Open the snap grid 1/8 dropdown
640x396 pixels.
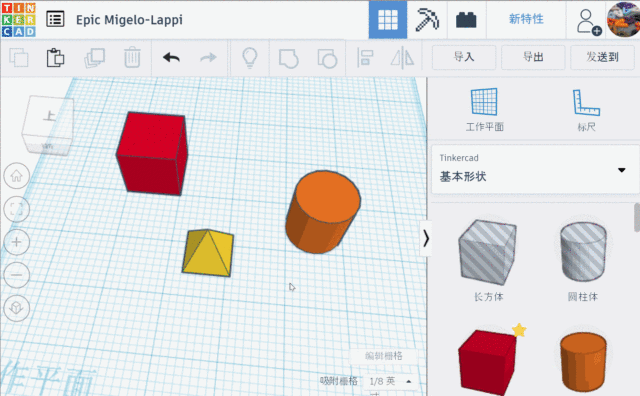[390, 381]
